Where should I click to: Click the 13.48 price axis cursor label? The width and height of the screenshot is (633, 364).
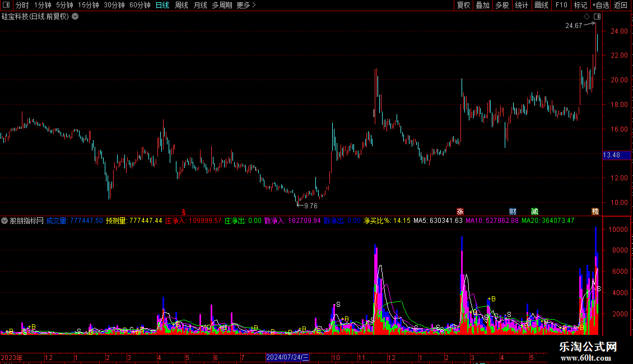pyautogui.click(x=616, y=155)
